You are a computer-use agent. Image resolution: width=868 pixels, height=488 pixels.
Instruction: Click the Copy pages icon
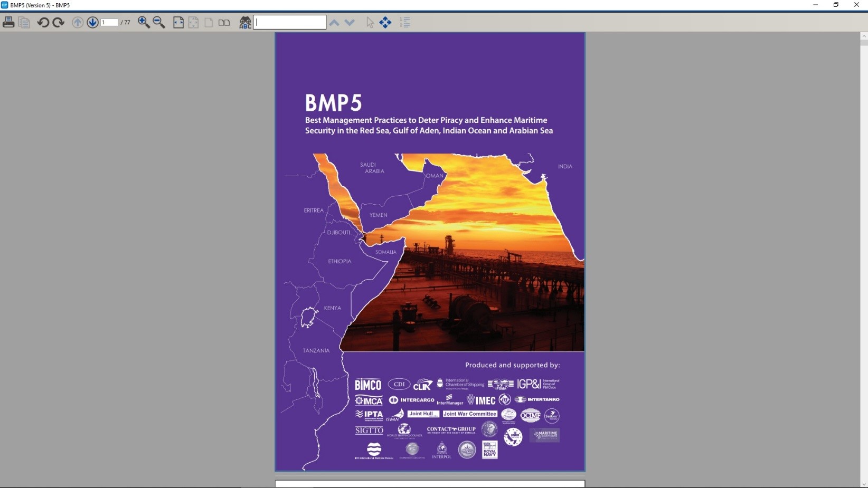point(24,22)
